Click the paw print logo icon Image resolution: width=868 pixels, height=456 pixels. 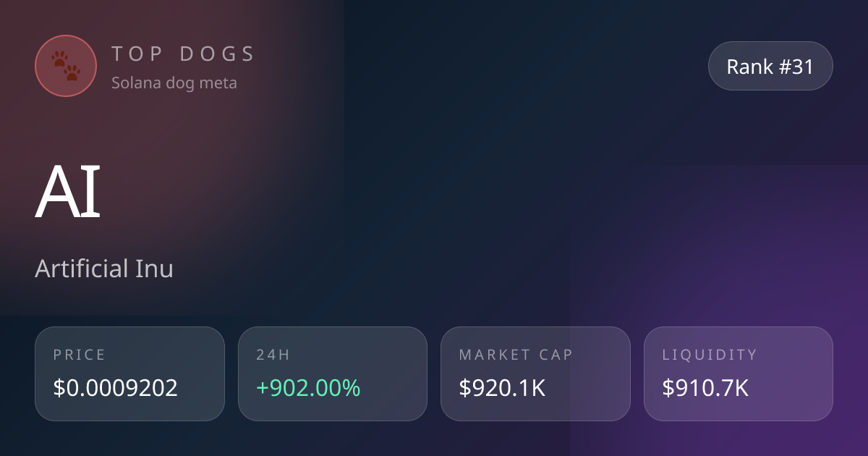pos(66,66)
